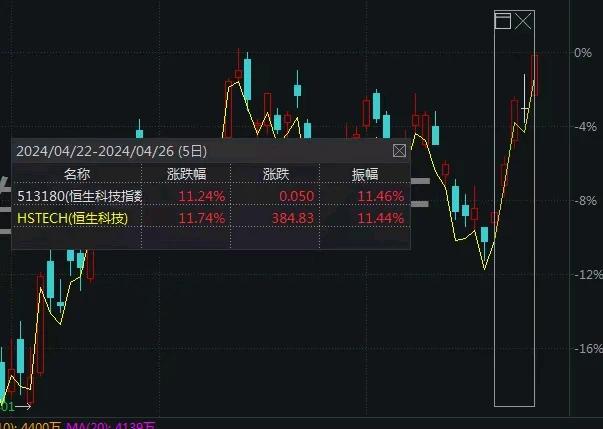
Task: Click the 涨跌幅 column header
Action: click(x=187, y=174)
